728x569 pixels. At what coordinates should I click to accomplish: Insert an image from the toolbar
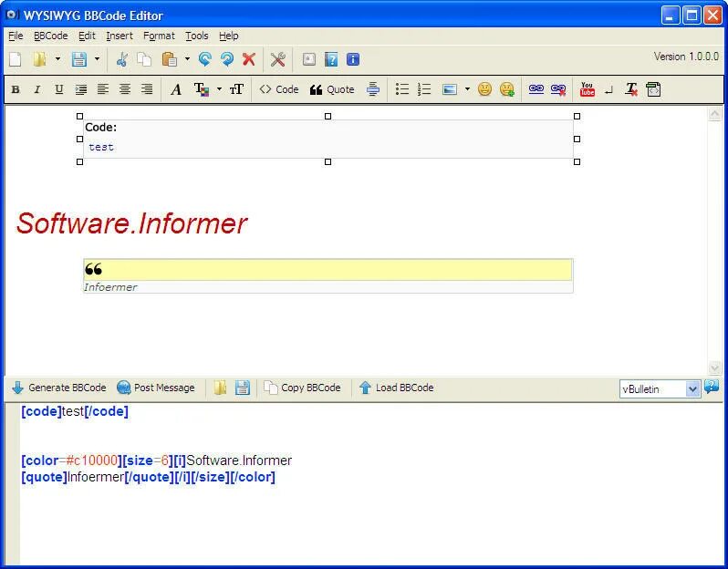tap(450, 89)
